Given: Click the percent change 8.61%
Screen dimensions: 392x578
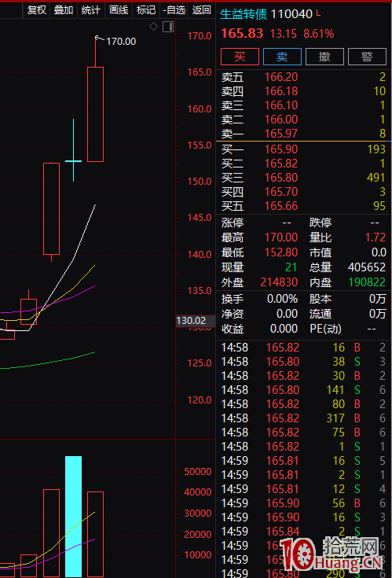Looking at the screenshot, I should point(318,34).
